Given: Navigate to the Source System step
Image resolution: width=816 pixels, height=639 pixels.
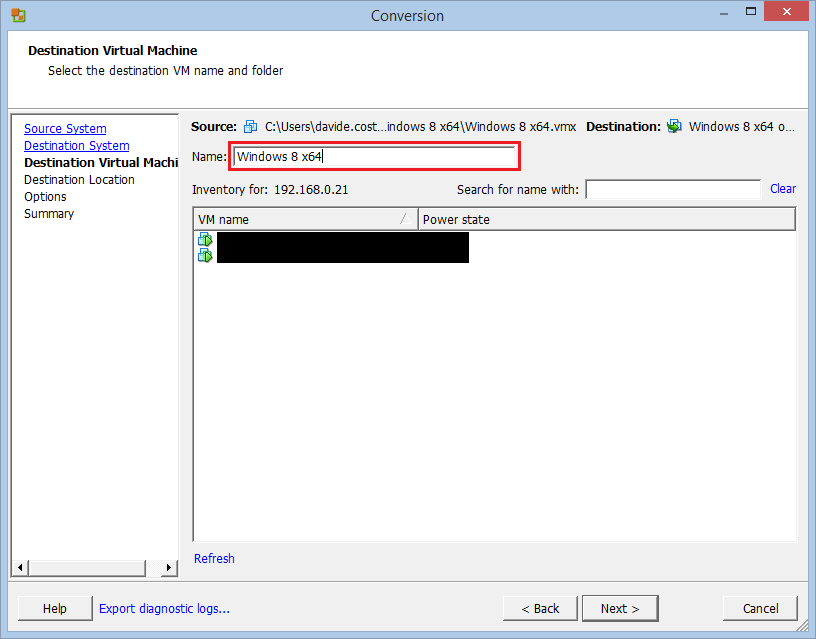Looking at the screenshot, I should coord(65,128).
